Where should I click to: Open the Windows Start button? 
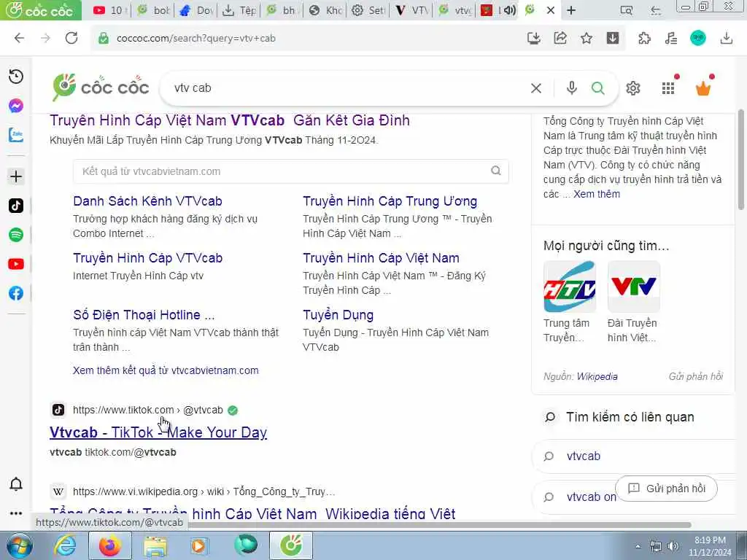[x=19, y=545]
